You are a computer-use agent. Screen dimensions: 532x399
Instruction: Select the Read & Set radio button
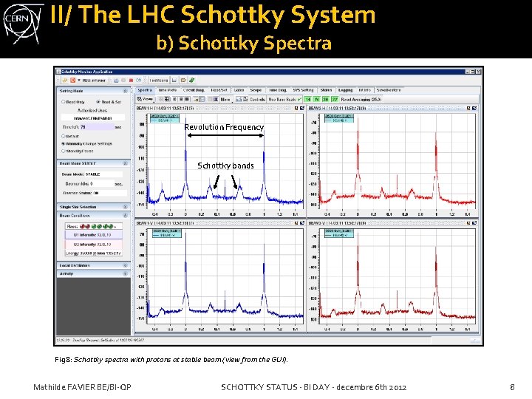[x=98, y=102]
